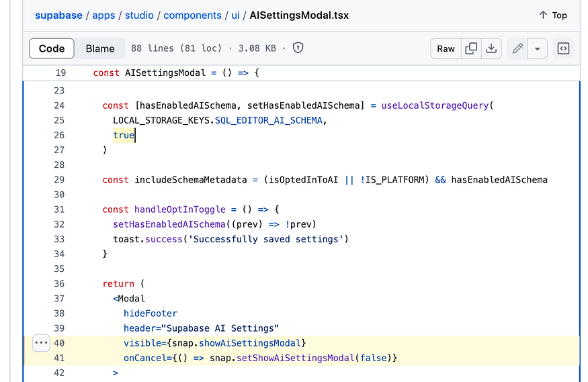The image size is (588, 382).
Task: Jump to Top of file
Action: (553, 15)
